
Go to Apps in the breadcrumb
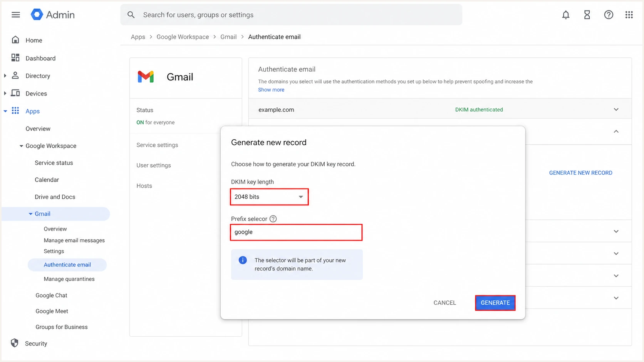[138, 37]
